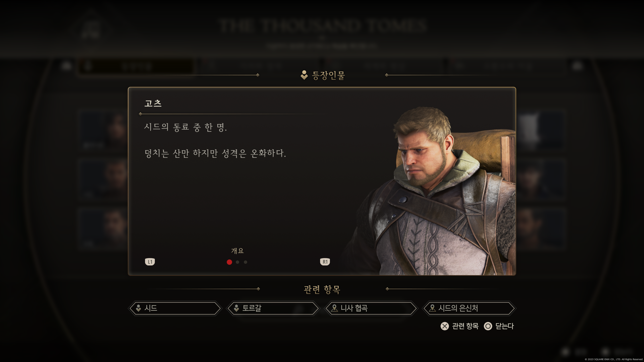
Task: Open the 니사 협곡 location entry
Action: (371, 308)
